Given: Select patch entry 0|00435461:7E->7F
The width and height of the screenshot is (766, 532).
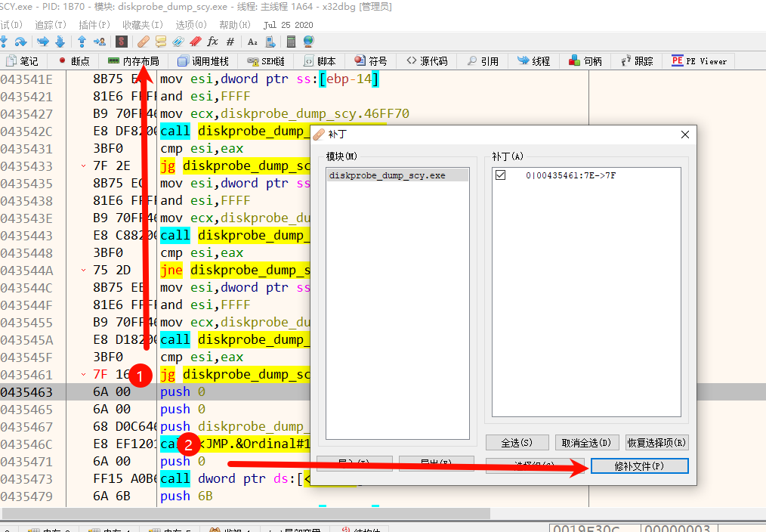Looking at the screenshot, I should click(x=570, y=175).
